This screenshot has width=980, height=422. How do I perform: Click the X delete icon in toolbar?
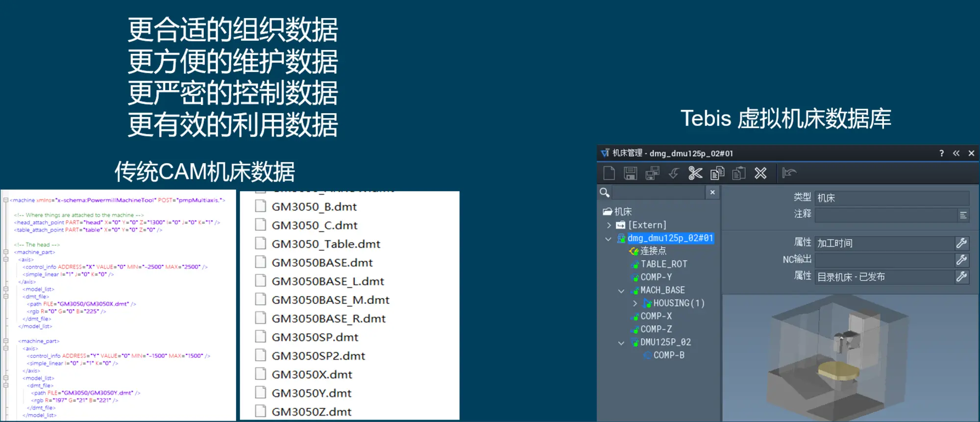(760, 173)
